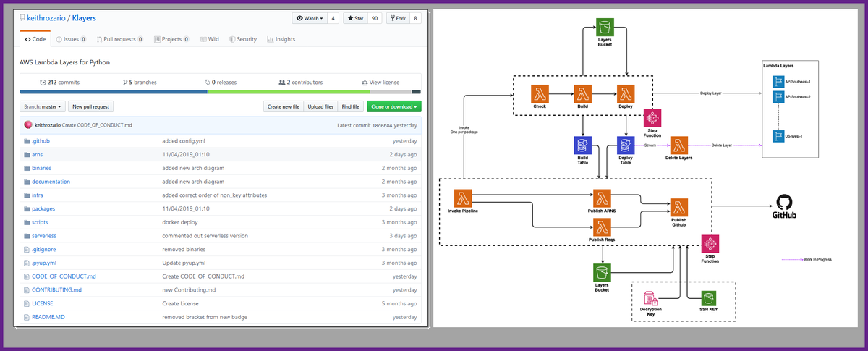Switch to the Issues tab
This screenshot has width=868, height=351.
[x=71, y=39]
